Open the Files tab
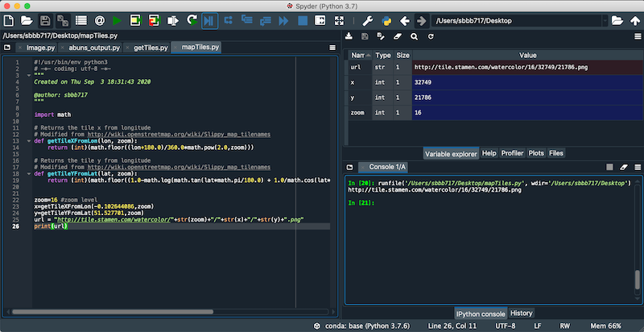The width and height of the screenshot is (644, 332). click(x=556, y=153)
